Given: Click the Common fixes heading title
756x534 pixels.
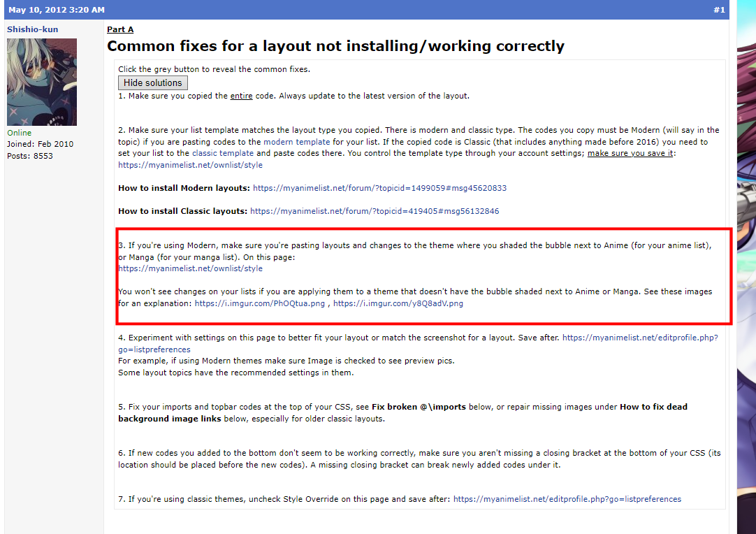Looking at the screenshot, I should pos(335,47).
